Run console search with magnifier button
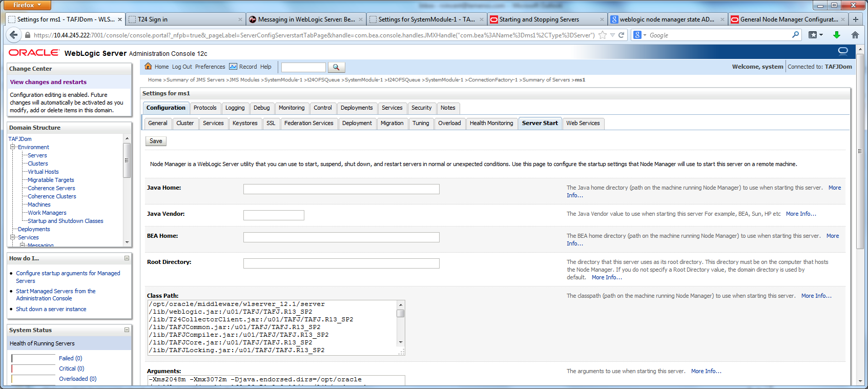 [336, 67]
